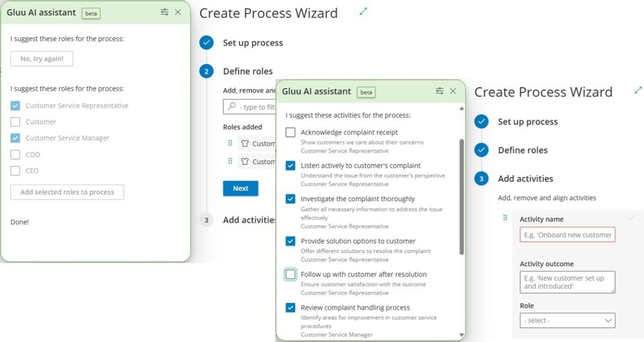Viewport: 644px width, 342px height.
Task: Expand the left Create Process Wizard
Action: [363, 11]
